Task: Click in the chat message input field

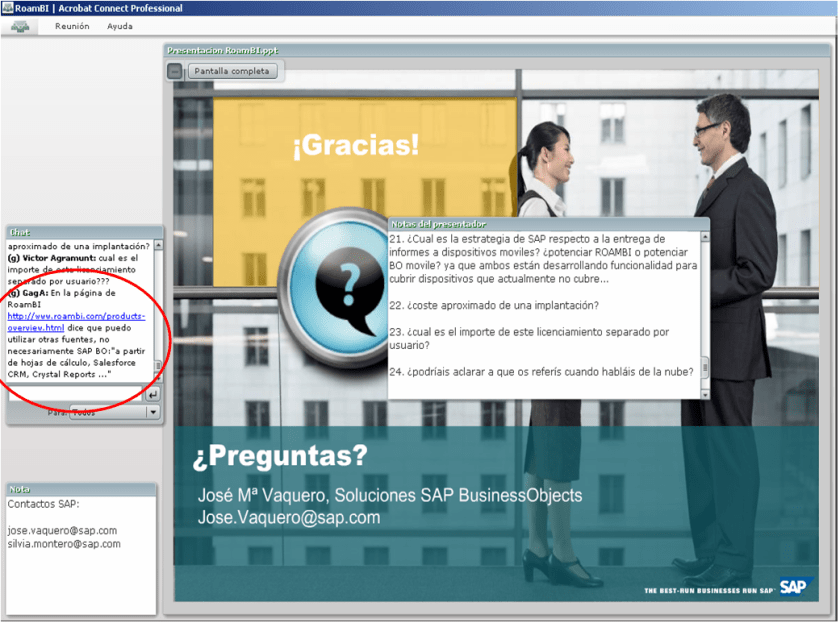Action: tap(76, 395)
